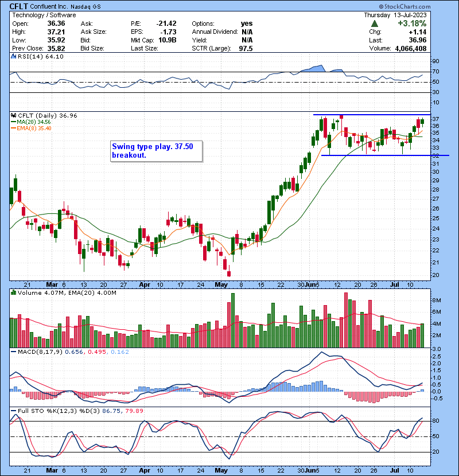Select the orange EMA(8) 35.40 legend entry
The height and width of the screenshot is (476, 459).
click(32, 128)
